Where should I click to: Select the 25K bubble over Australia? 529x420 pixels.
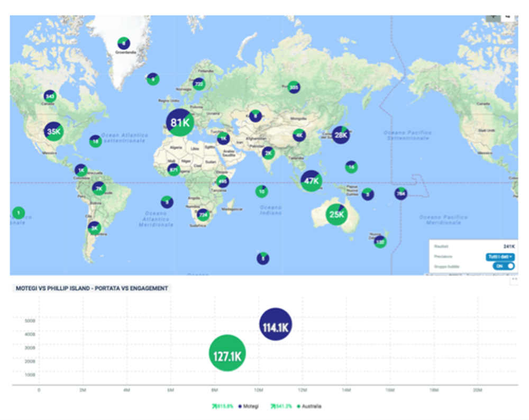click(336, 214)
